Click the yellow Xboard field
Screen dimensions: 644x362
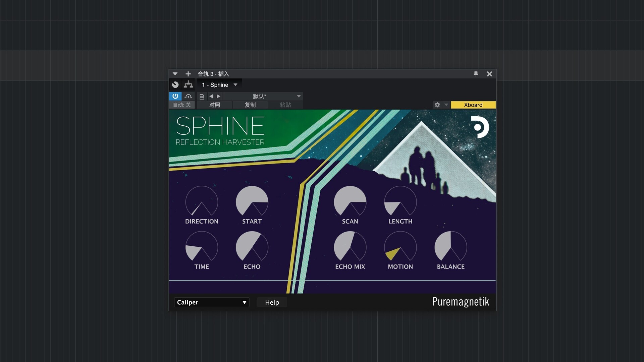pos(473,105)
